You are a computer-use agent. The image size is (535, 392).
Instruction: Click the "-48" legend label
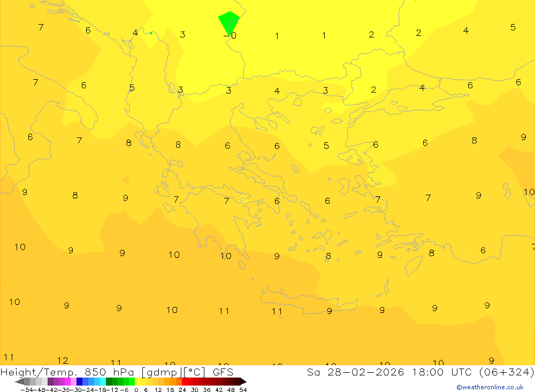coord(39,390)
